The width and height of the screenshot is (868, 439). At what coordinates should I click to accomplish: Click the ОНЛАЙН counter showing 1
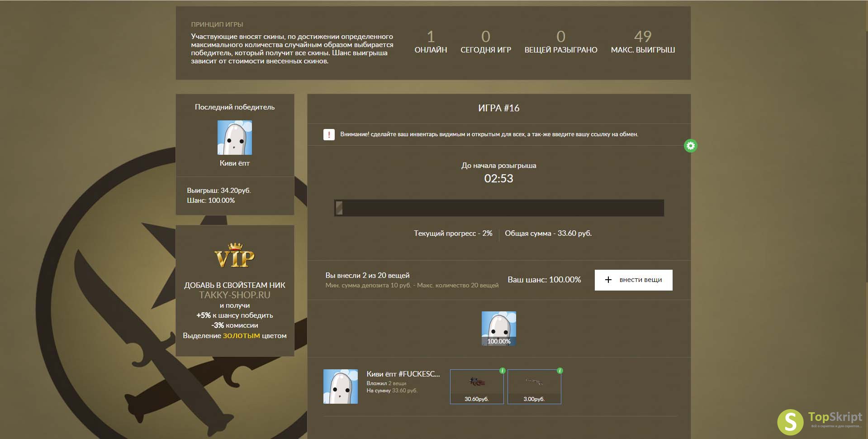431,42
